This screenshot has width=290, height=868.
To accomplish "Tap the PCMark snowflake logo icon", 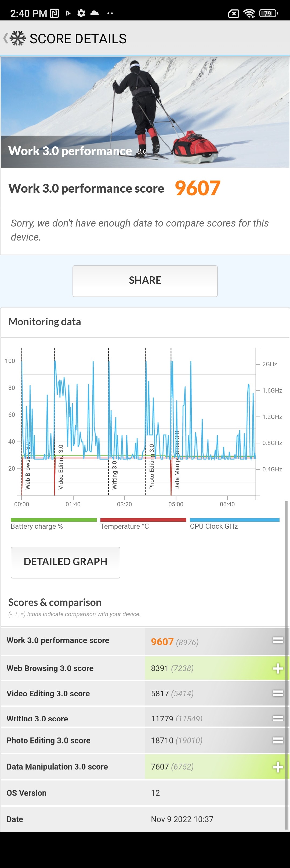I will point(17,38).
